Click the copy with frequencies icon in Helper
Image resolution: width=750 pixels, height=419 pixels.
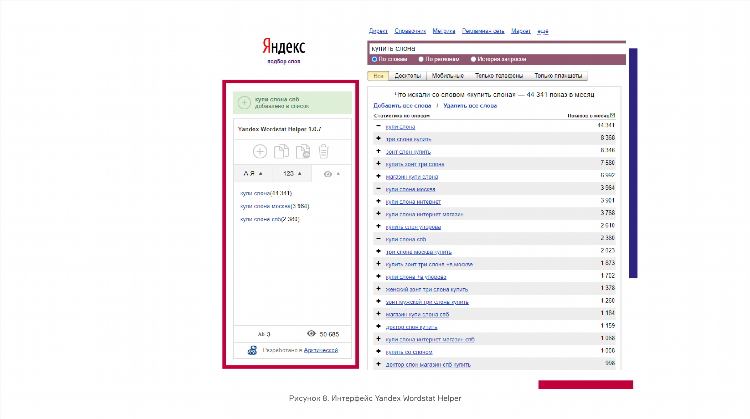tap(303, 152)
